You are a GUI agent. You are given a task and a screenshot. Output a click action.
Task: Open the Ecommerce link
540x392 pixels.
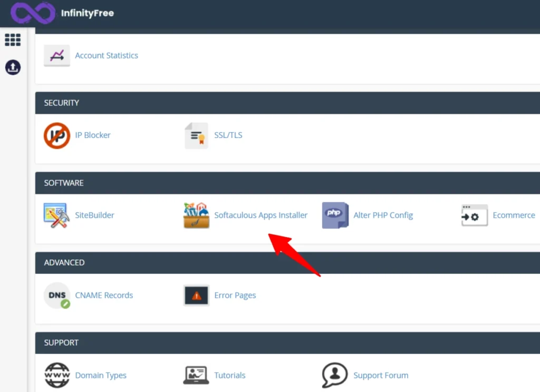pos(514,215)
